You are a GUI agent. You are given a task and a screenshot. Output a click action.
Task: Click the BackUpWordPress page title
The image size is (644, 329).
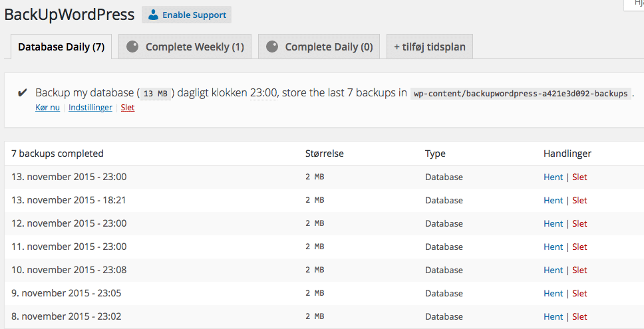pyautogui.click(x=69, y=15)
